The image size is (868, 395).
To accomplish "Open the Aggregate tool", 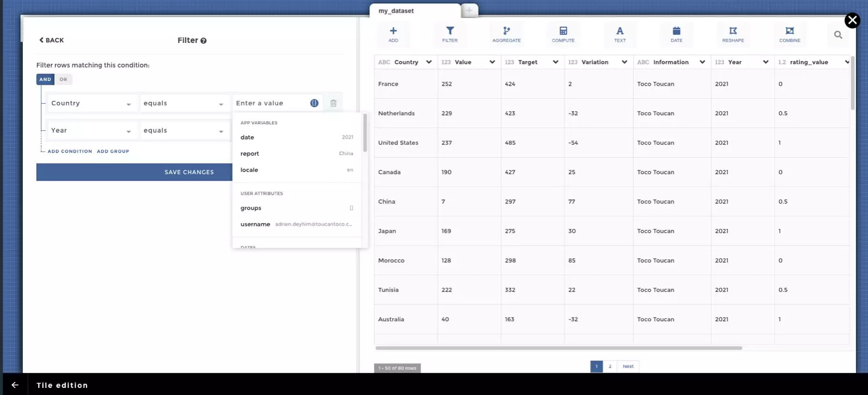I will click(x=506, y=34).
